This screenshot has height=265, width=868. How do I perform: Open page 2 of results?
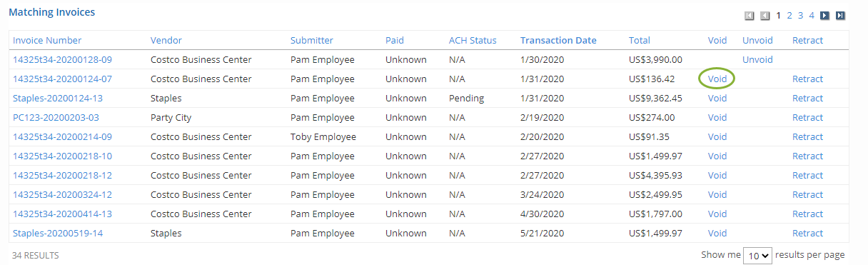coord(790,15)
